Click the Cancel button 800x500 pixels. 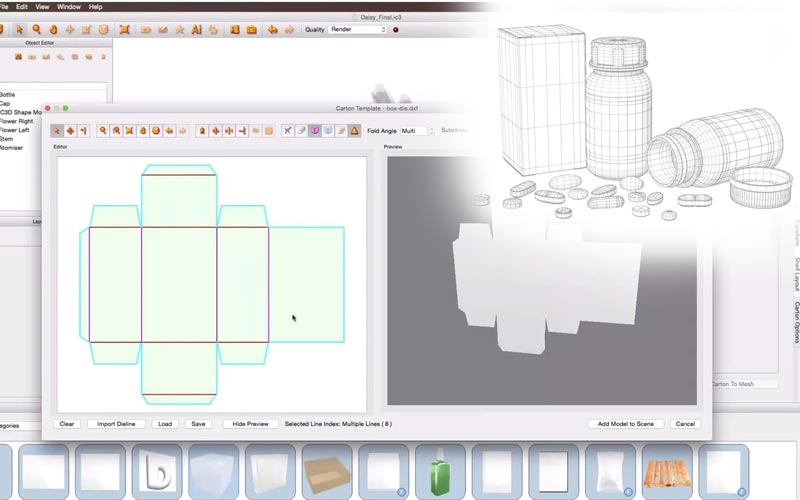[x=685, y=424]
